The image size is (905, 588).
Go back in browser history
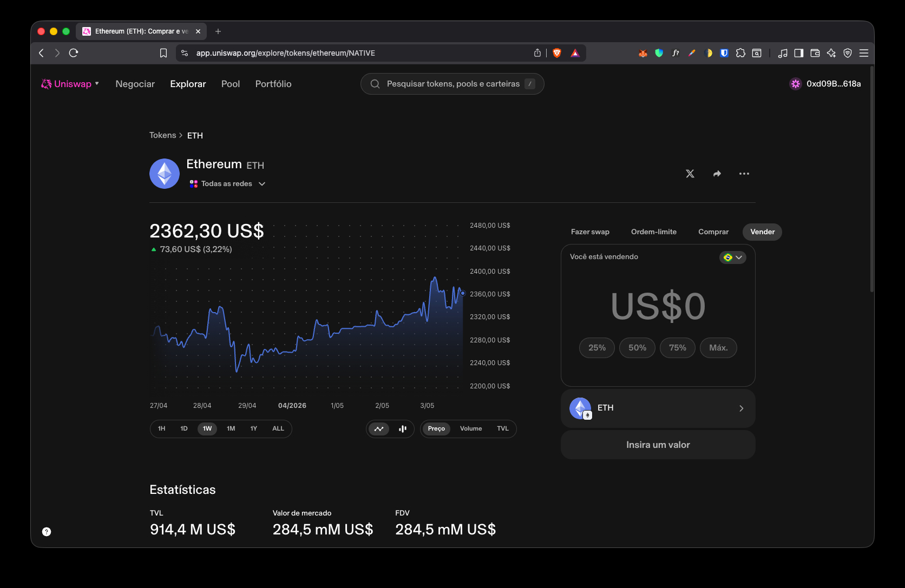coord(41,53)
